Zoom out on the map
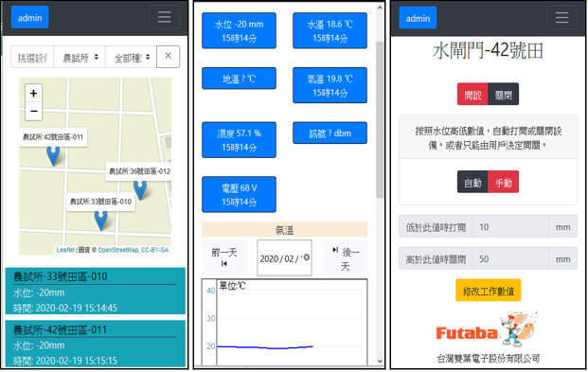 (x=33, y=112)
